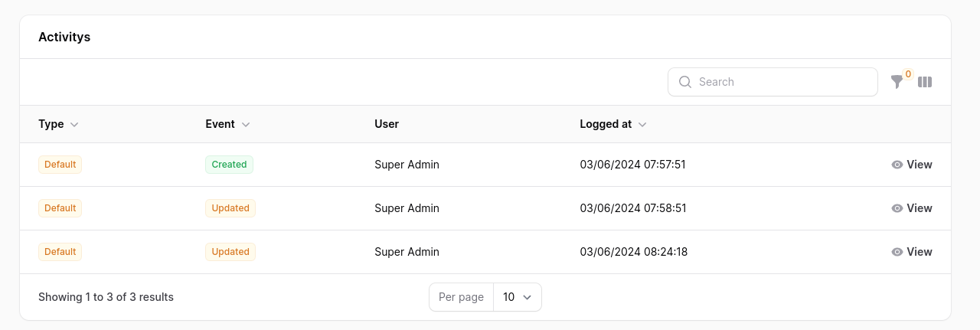Click the filter count badge showing 0
The height and width of the screenshot is (330, 980).
(908, 74)
